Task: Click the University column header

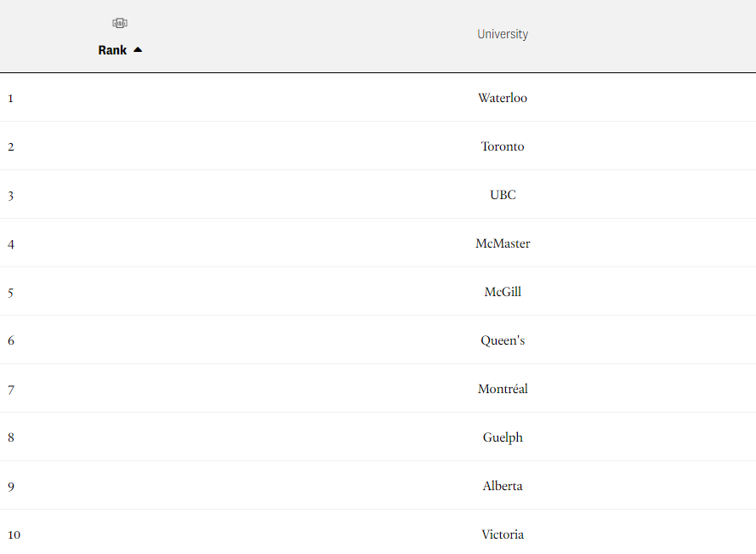Action: click(502, 34)
